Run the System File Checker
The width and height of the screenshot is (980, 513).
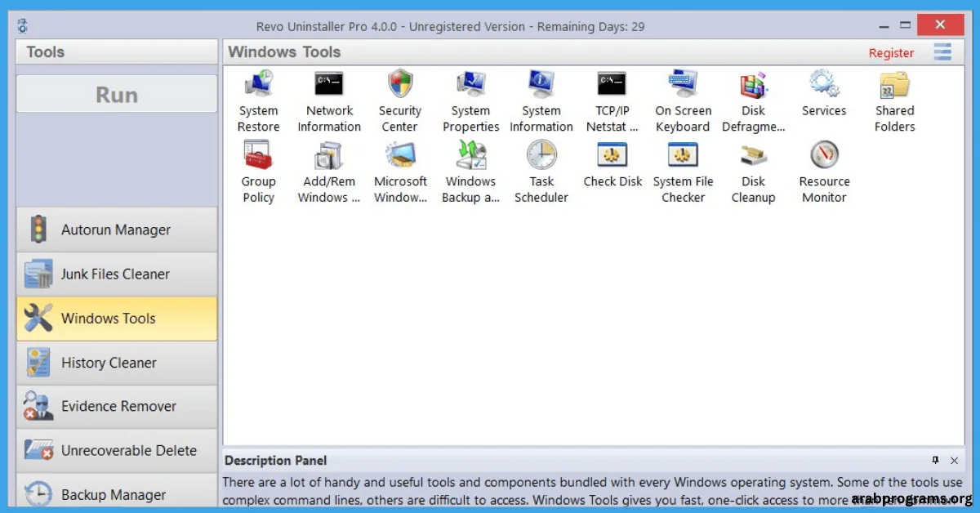[x=683, y=172]
